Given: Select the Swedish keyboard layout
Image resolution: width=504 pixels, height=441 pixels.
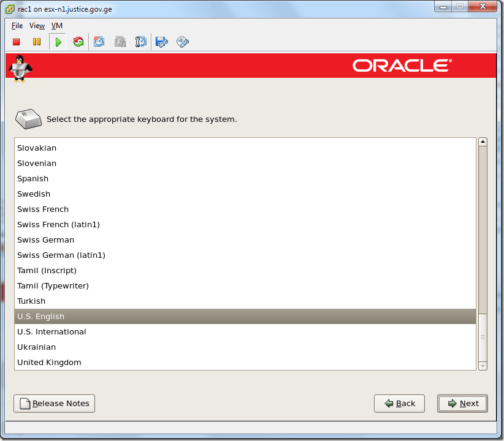Looking at the screenshot, I should [x=34, y=194].
